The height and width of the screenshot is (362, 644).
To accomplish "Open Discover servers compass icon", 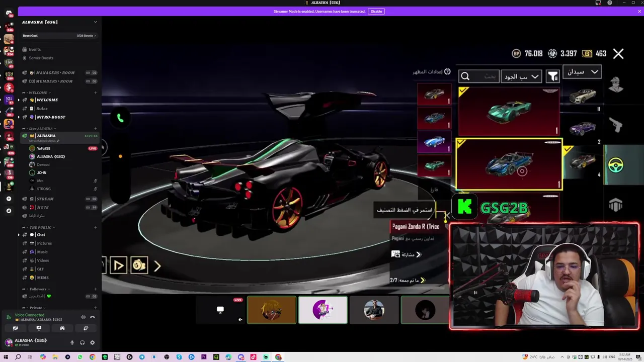I will coord(9,211).
